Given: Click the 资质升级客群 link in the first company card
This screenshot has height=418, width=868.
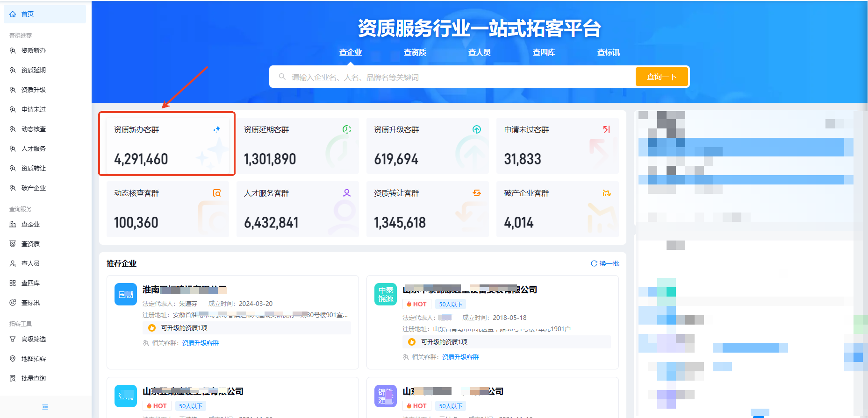Looking at the screenshot, I should [200, 343].
